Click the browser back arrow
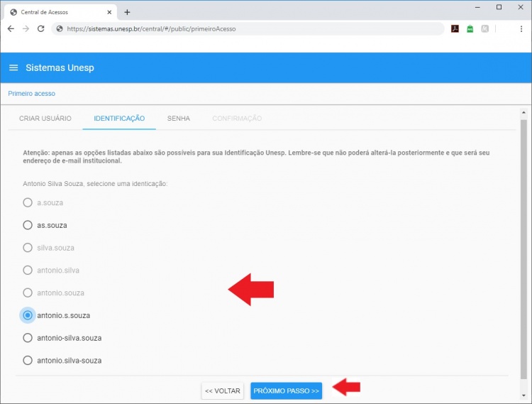Screen dimensions: 532x404 tap(10, 29)
